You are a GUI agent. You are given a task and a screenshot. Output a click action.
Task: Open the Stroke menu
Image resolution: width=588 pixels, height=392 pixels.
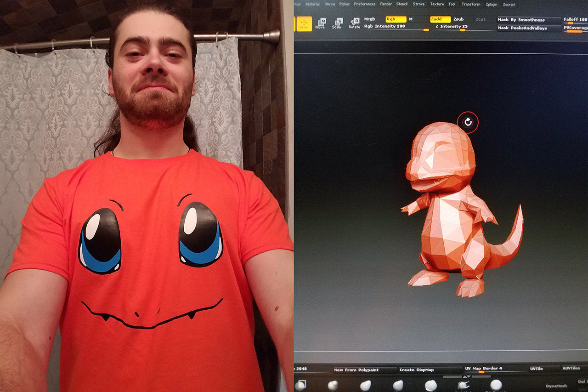click(419, 4)
